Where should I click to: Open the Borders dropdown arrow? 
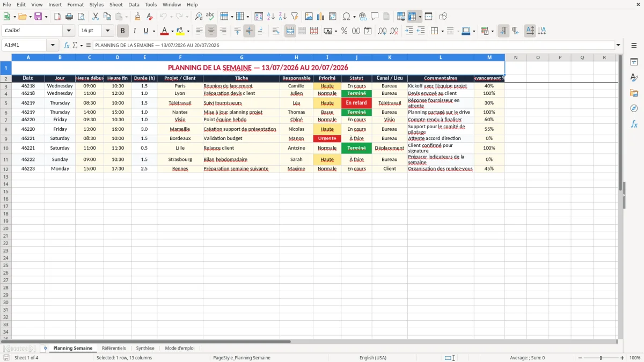[x=442, y=31]
